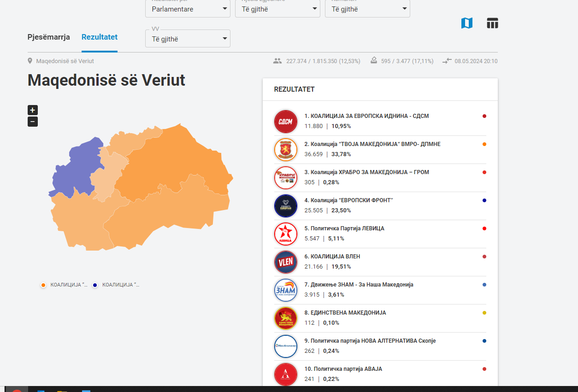578x392 pixels.
Task: Toggle the orange КОАЛИЦИЈА legend item
Action: 64,285
